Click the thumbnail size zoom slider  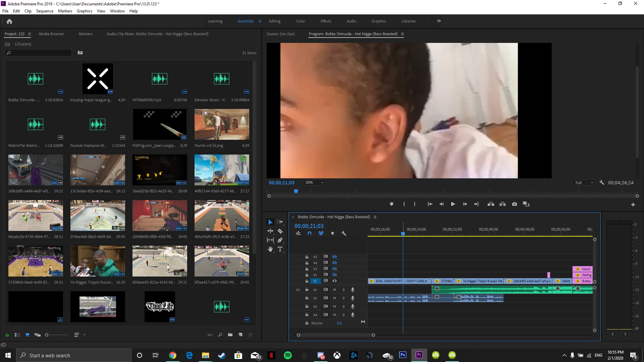point(56,335)
